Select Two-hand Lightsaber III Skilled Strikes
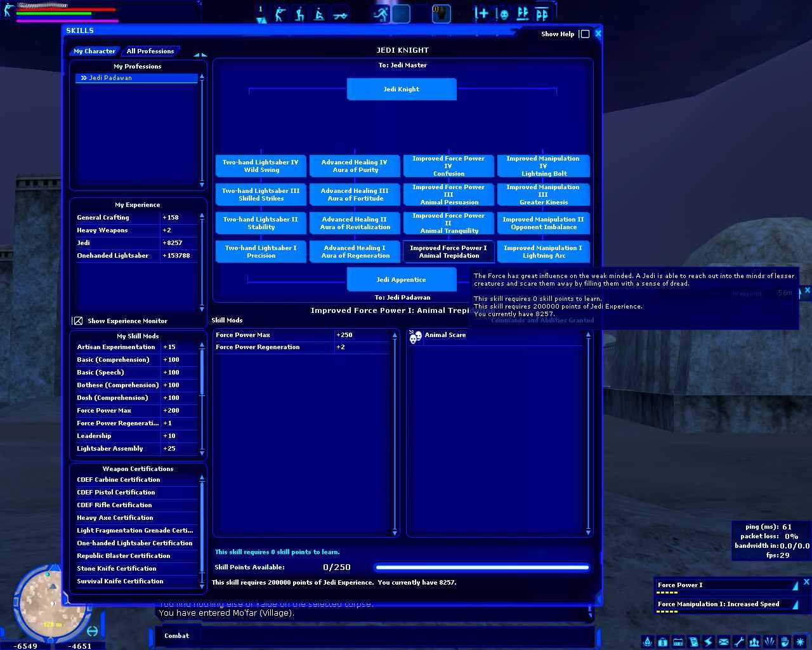812x650 pixels. pos(261,195)
